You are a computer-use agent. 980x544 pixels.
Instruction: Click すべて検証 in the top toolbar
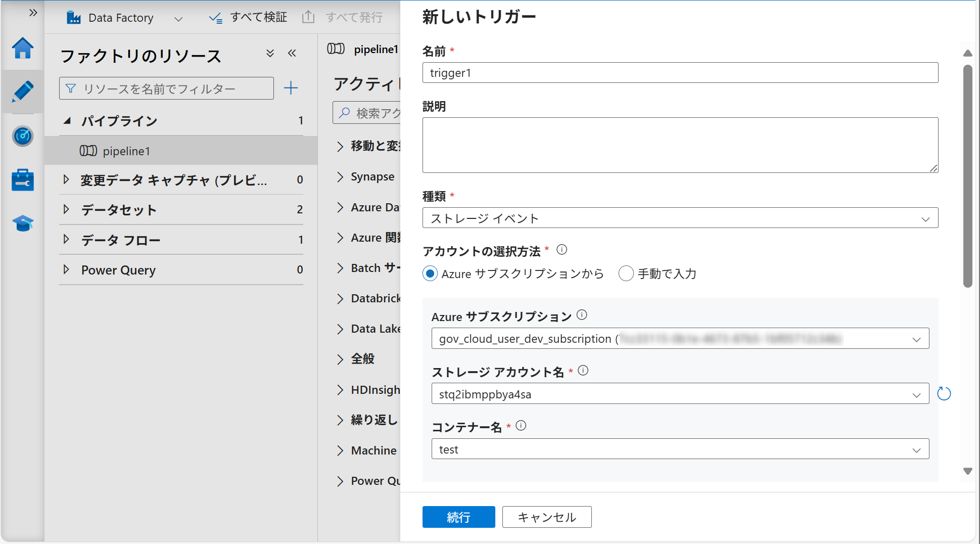248,18
